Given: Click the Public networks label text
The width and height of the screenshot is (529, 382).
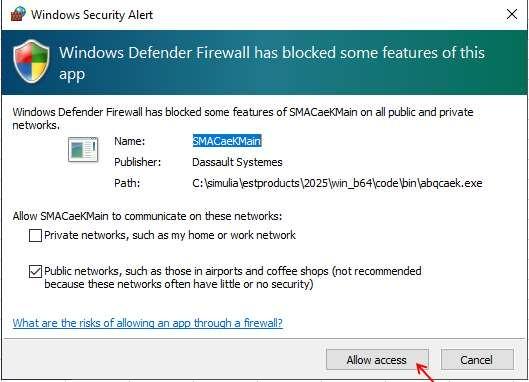Looking at the screenshot, I should pos(233,277).
